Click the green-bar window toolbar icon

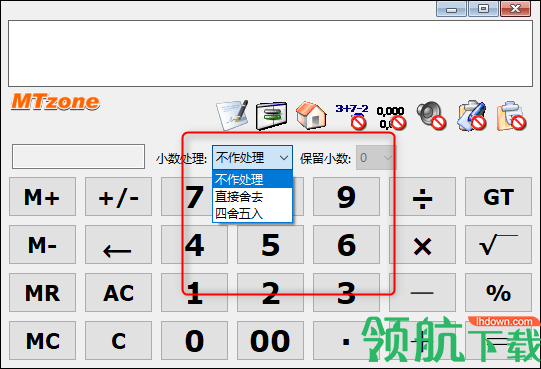[x=272, y=116]
